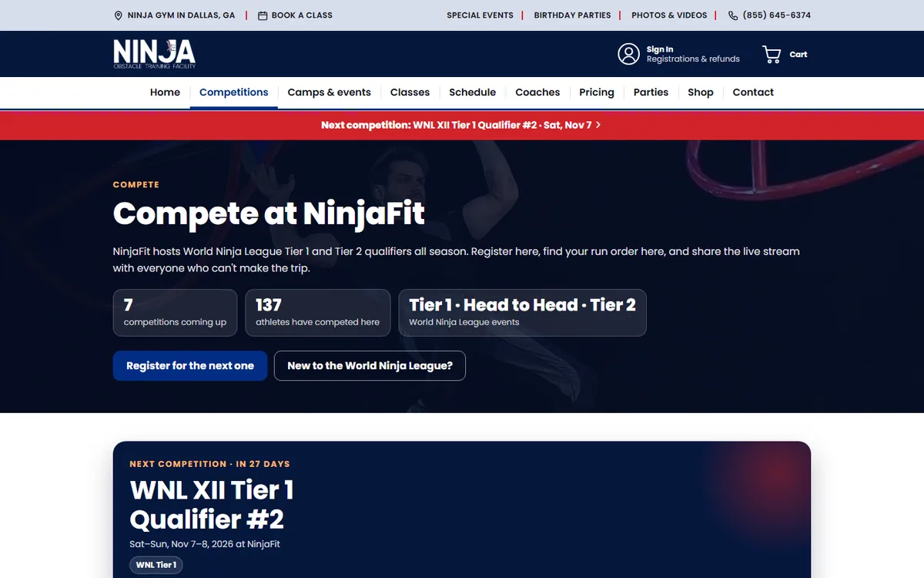The height and width of the screenshot is (578, 924).
Task: Click the location pin icon in top bar
Action: pyautogui.click(x=118, y=15)
